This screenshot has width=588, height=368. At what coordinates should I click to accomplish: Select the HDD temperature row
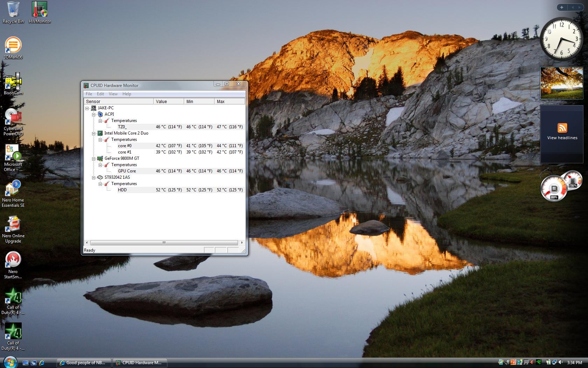122,190
